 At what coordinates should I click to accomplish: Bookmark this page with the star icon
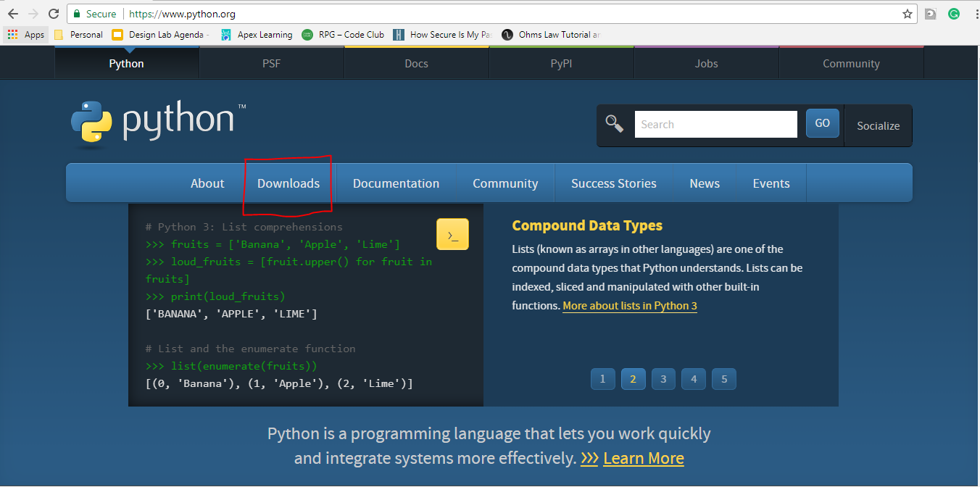click(x=907, y=14)
